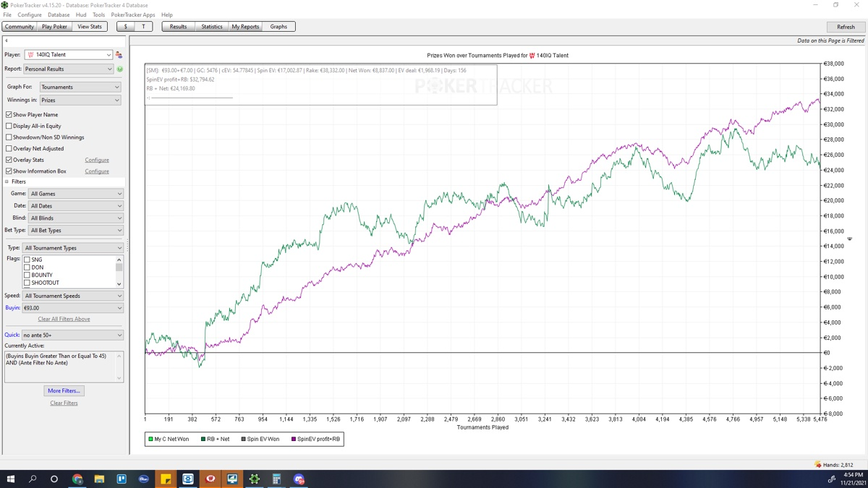
Task: Click the green help icon next to Report
Action: [x=120, y=69]
